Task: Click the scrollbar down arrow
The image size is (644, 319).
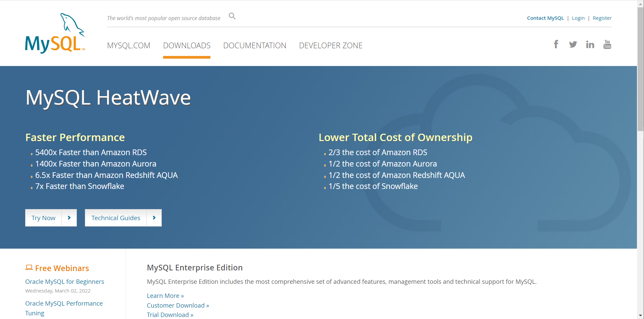Action: click(x=641, y=316)
